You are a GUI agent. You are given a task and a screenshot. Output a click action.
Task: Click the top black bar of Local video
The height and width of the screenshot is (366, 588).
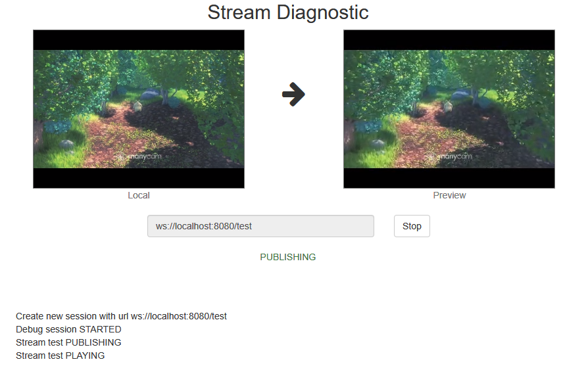pos(139,40)
